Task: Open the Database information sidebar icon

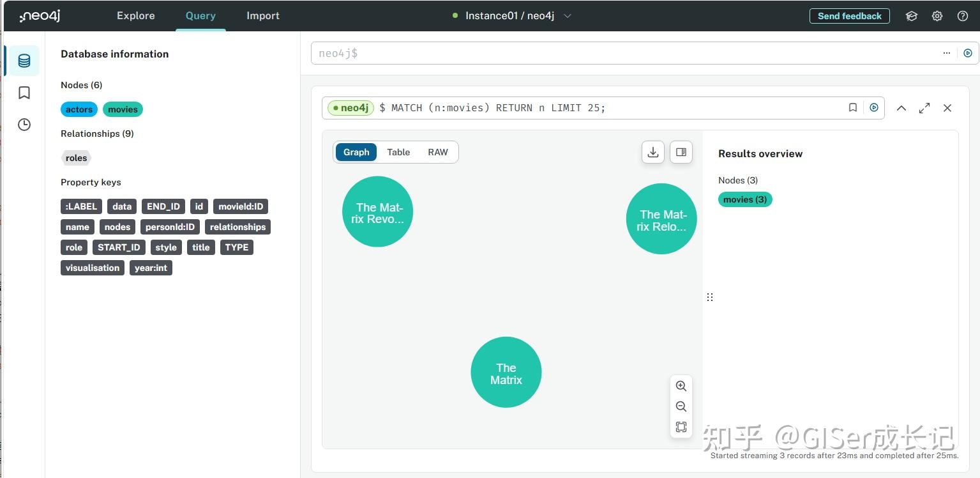Action: click(x=24, y=61)
